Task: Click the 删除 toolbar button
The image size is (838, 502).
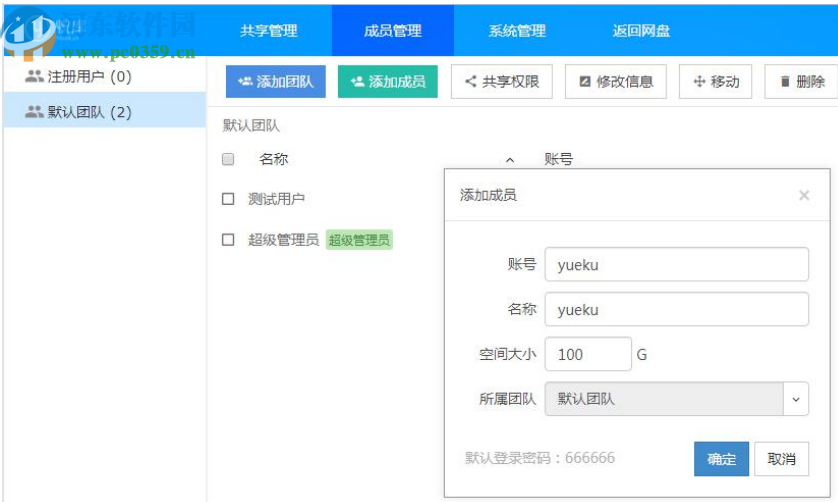Action: (x=802, y=81)
